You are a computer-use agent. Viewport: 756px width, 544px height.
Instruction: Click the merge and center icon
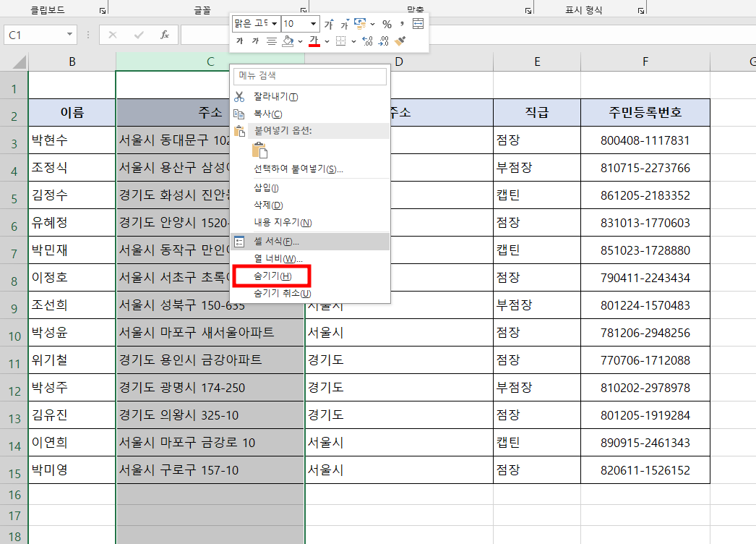click(418, 24)
